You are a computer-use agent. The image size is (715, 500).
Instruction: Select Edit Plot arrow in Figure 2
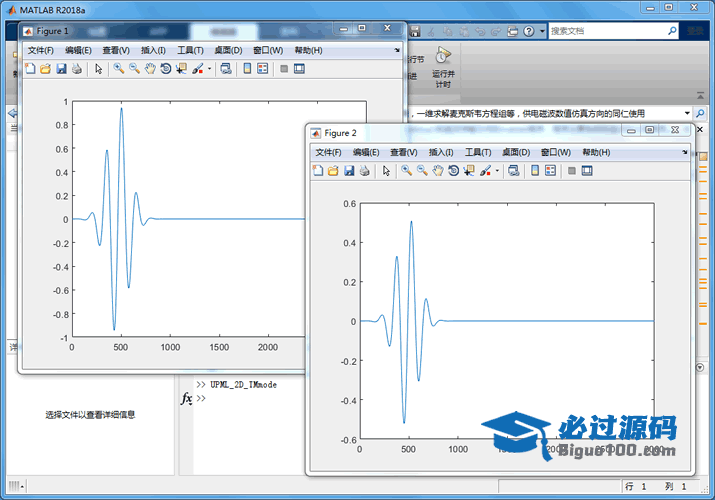386,171
